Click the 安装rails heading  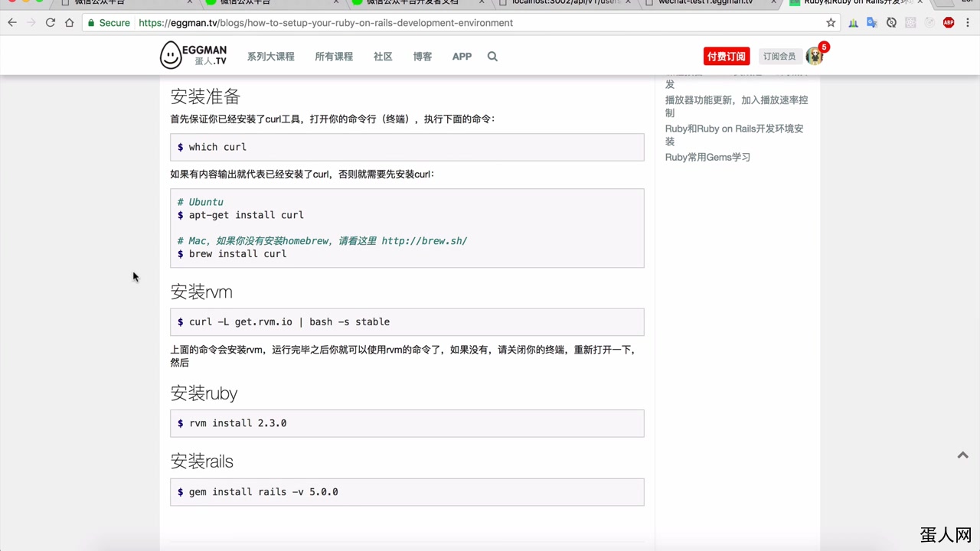[201, 461]
